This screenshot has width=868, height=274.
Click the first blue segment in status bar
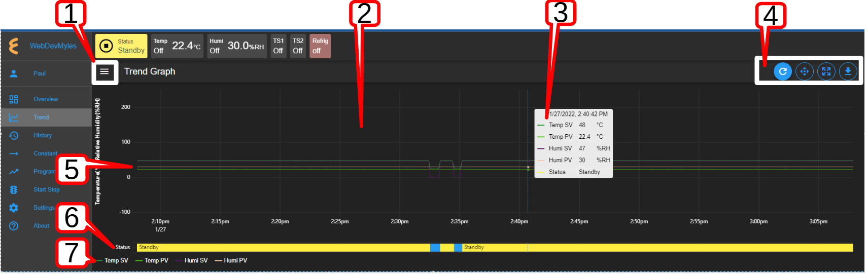(x=435, y=248)
